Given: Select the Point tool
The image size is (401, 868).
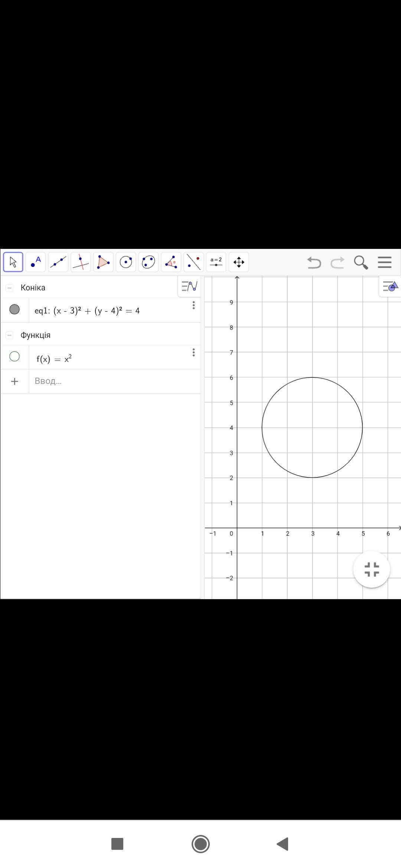Looking at the screenshot, I should coord(36,262).
